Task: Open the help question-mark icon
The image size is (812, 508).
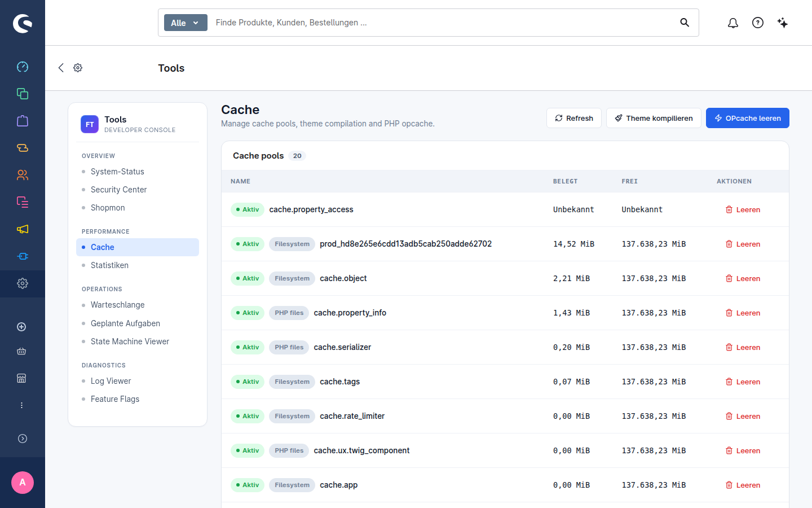Action: tap(758, 23)
